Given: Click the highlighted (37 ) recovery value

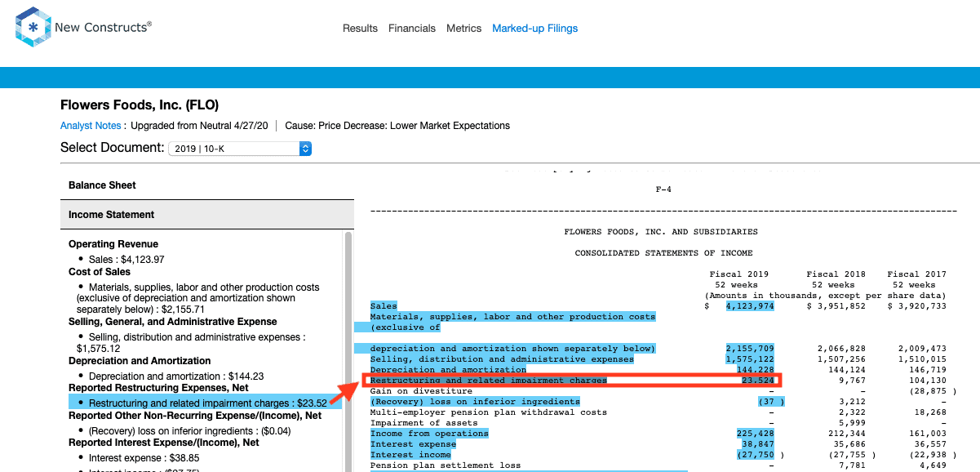Looking at the screenshot, I should point(771,402).
